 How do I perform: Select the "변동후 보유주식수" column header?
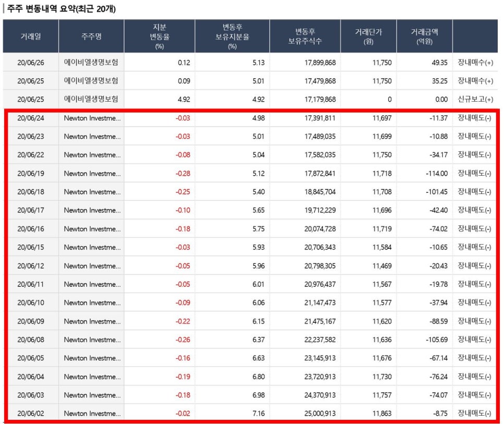(x=305, y=37)
